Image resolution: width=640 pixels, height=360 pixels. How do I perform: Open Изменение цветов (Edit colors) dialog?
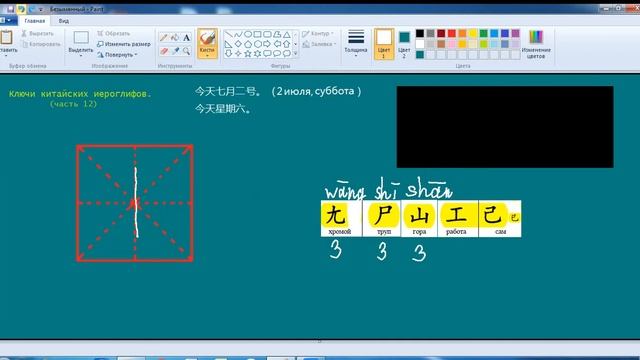(536, 44)
